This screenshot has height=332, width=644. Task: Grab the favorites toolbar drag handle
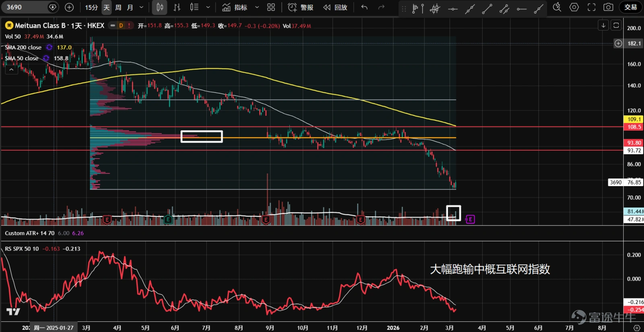pos(404,8)
